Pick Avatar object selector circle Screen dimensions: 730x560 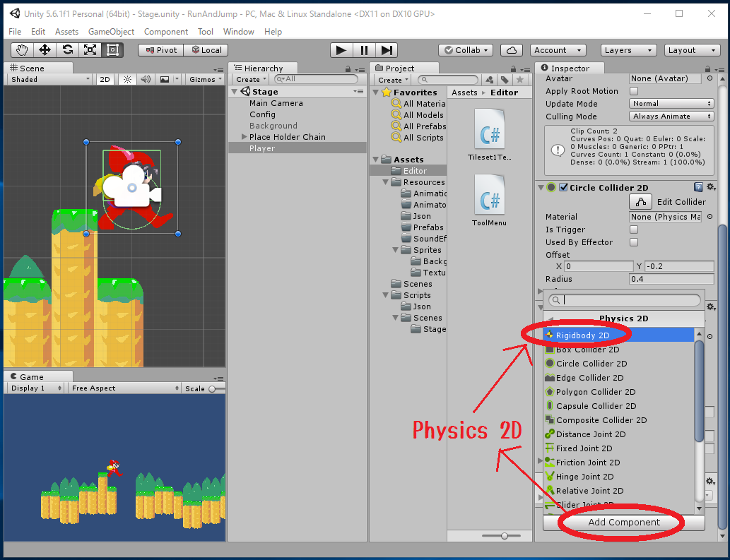tap(710, 78)
